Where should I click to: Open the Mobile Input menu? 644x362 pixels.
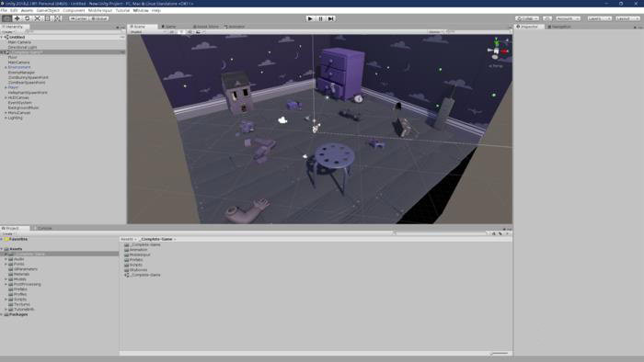point(100,11)
